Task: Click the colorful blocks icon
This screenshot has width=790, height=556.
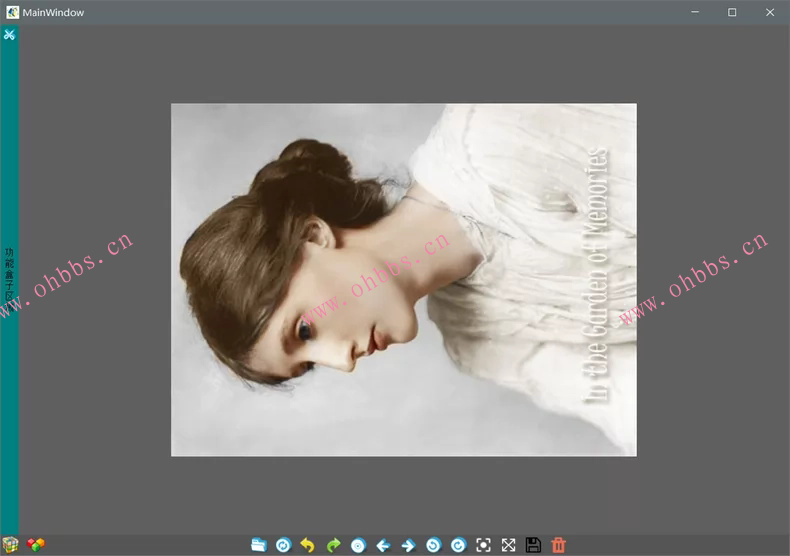Action: (35, 545)
